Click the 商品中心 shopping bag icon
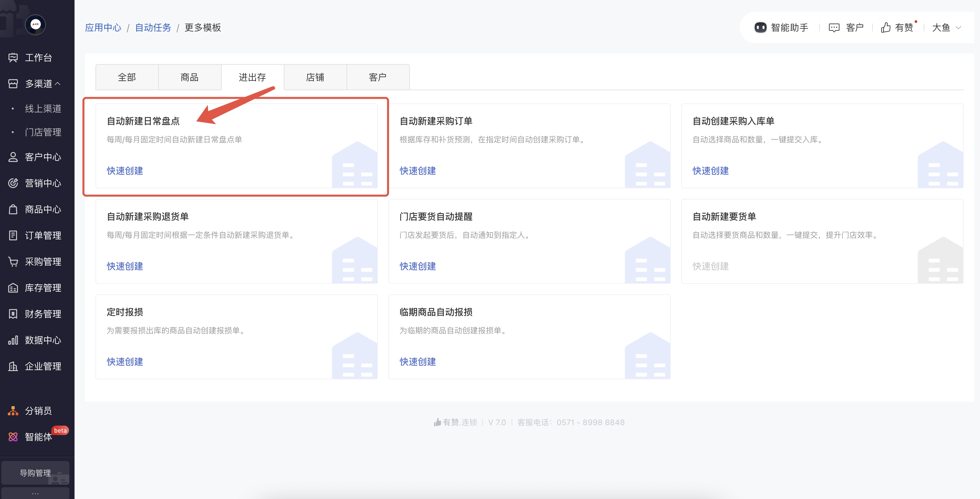The image size is (980, 499). (x=13, y=209)
